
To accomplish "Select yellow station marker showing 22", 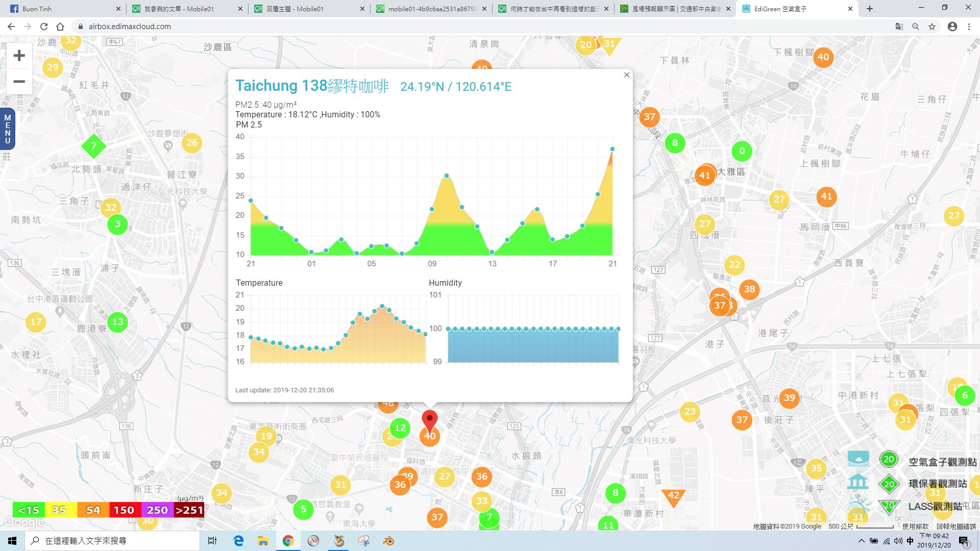I will [x=734, y=265].
